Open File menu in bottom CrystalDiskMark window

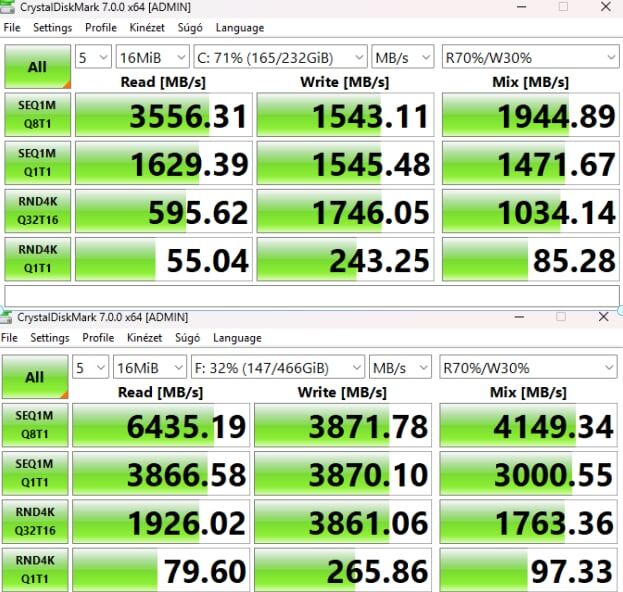[9, 338]
